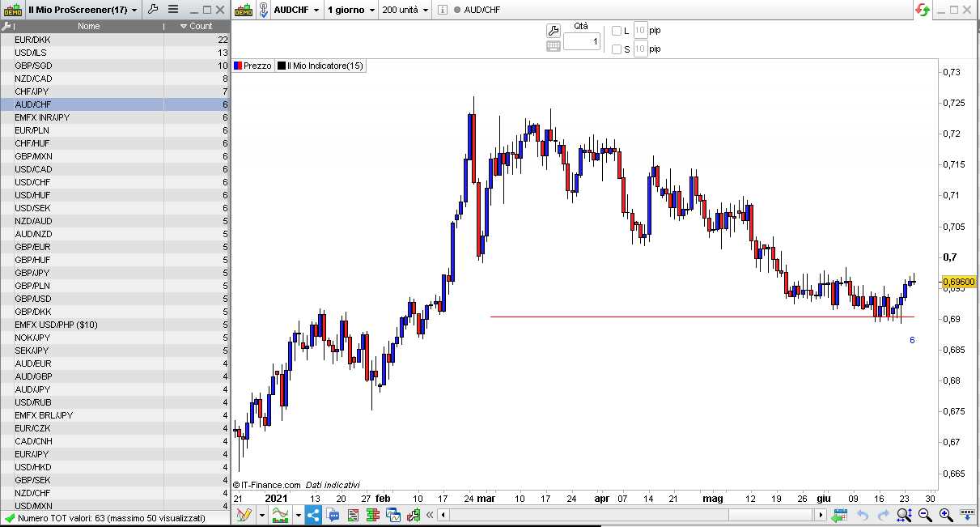The image size is (980, 527).
Task: Click the red-green arrows icon at top right
Action: point(923,10)
